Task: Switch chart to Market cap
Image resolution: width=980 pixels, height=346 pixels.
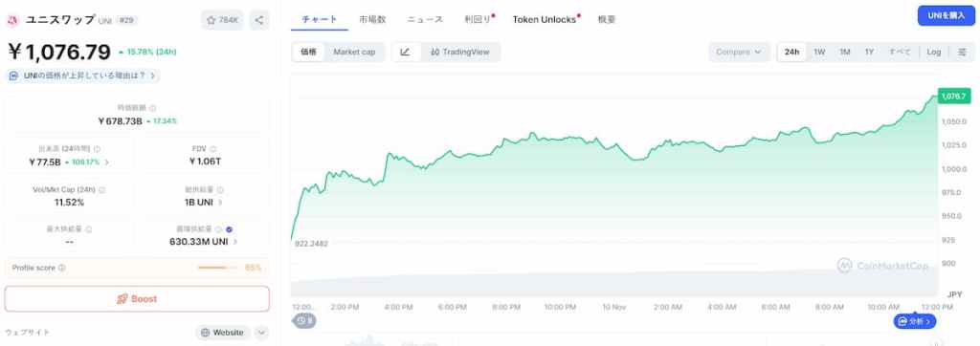Action: 354,52
